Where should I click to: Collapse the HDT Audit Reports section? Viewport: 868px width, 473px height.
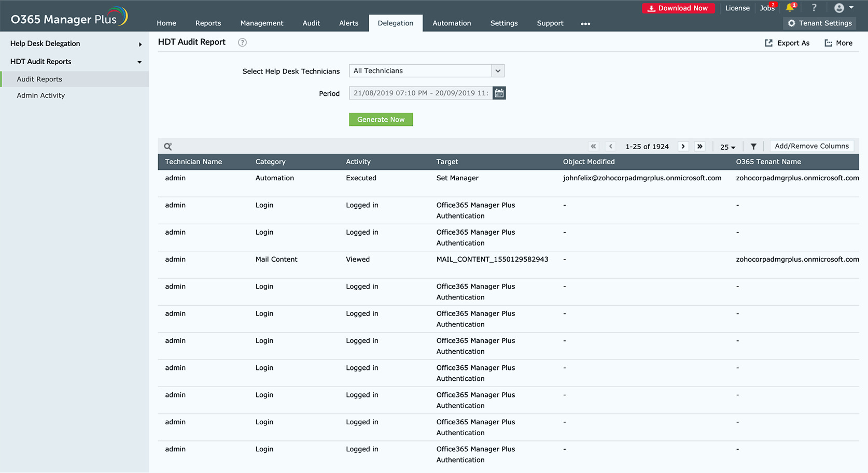(74, 62)
